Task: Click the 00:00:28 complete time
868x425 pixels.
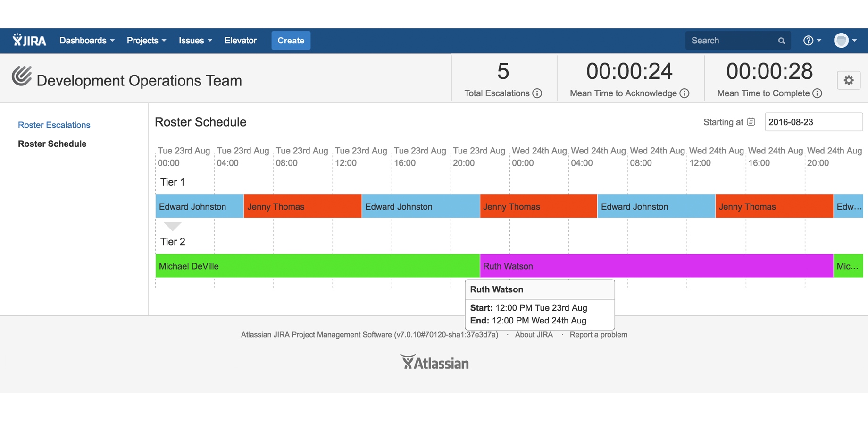Action: click(x=769, y=71)
